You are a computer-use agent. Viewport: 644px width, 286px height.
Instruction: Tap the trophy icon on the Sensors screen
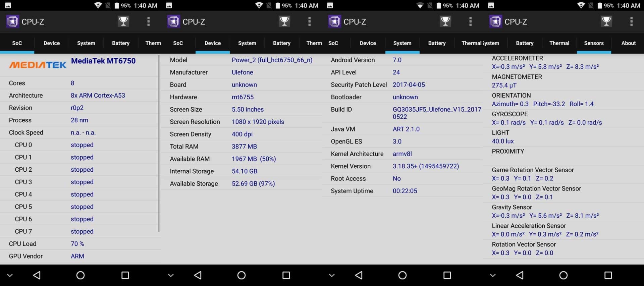(606, 21)
